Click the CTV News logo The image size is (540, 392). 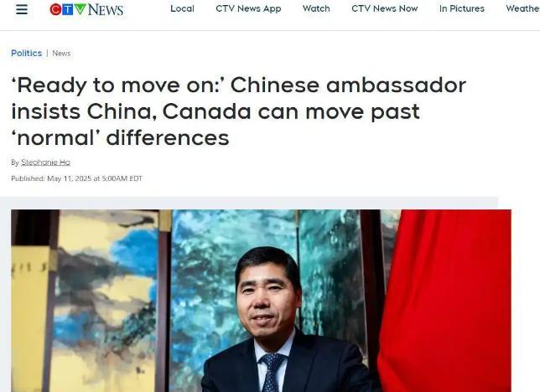point(86,9)
